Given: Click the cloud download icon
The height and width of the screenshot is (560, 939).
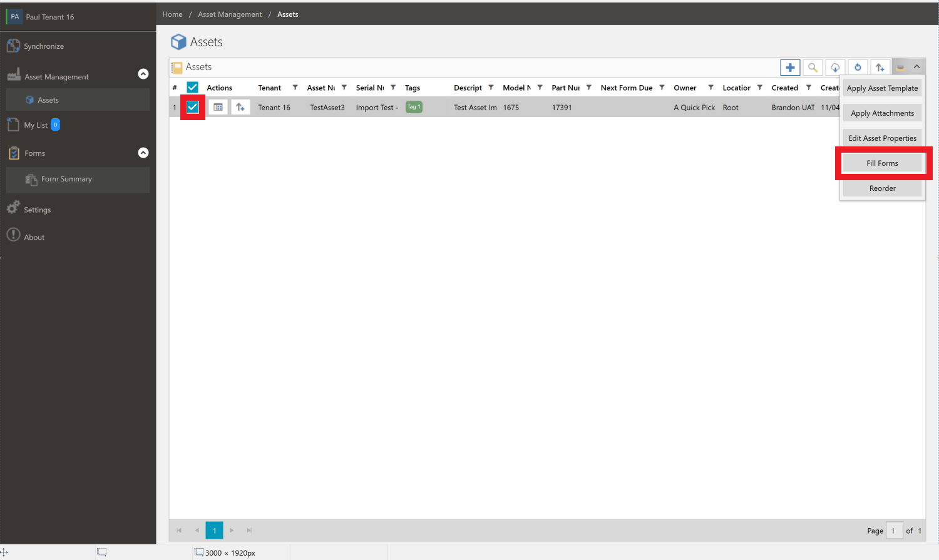Looking at the screenshot, I should pyautogui.click(x=835, y=68).
